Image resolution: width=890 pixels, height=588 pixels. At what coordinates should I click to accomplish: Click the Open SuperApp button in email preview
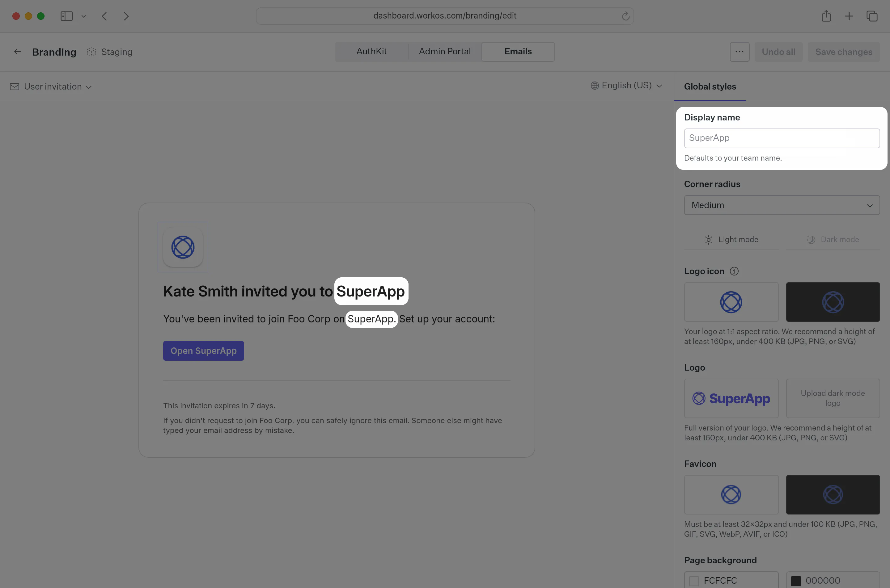pos(203,351)
